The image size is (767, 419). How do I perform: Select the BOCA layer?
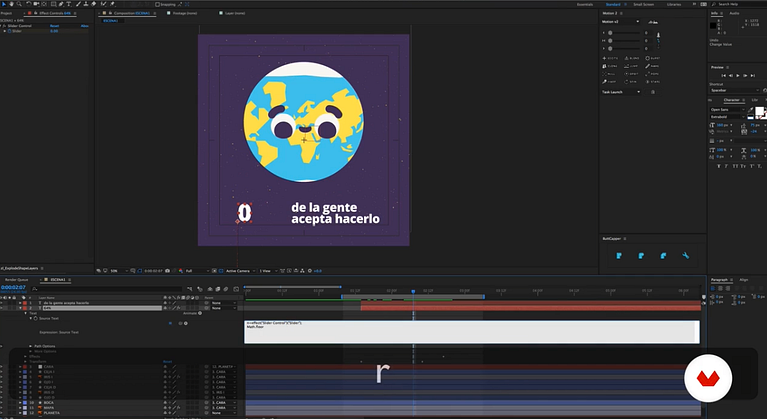pos(48,403)
